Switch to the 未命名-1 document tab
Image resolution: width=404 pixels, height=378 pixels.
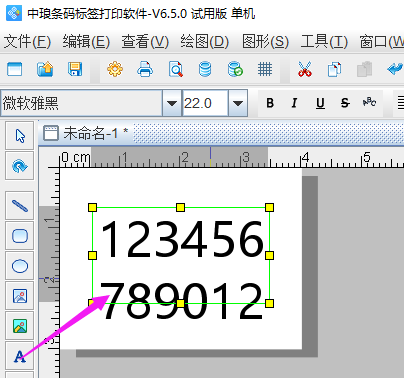point(86,133)
